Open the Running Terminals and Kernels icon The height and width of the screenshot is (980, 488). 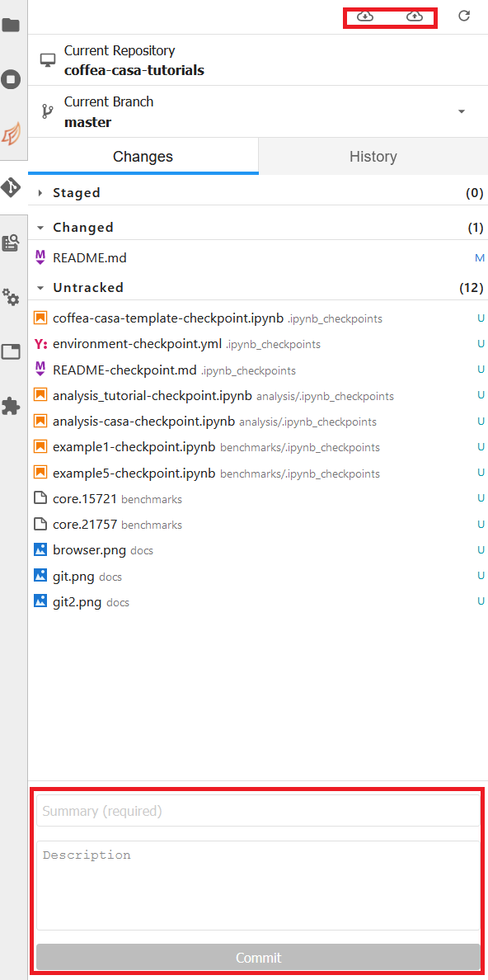coord(12,79)
